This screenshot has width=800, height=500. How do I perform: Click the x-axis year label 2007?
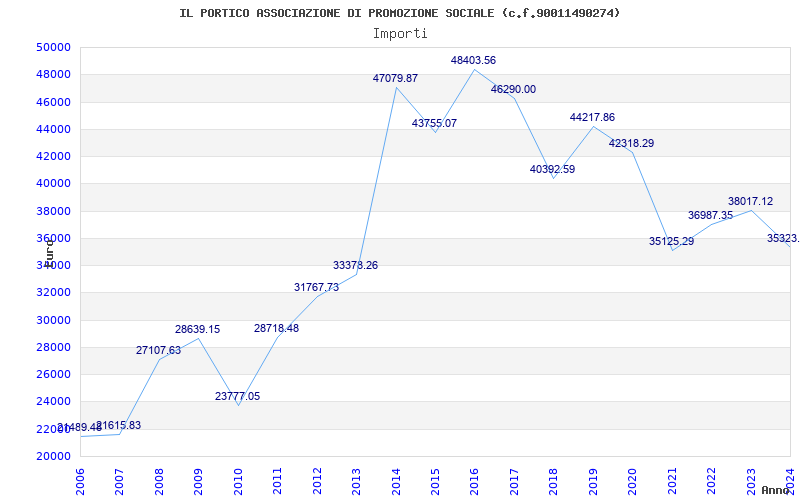tap(119, 482)
